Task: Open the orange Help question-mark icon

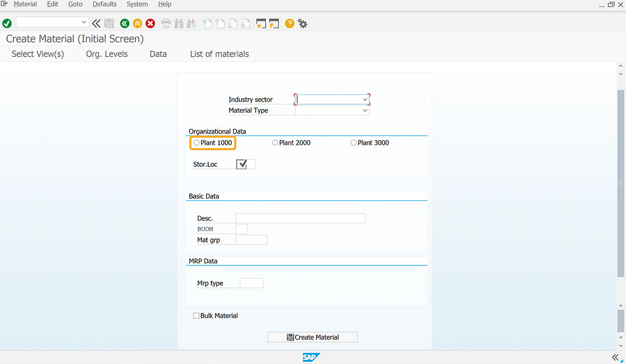Action: 290,23
